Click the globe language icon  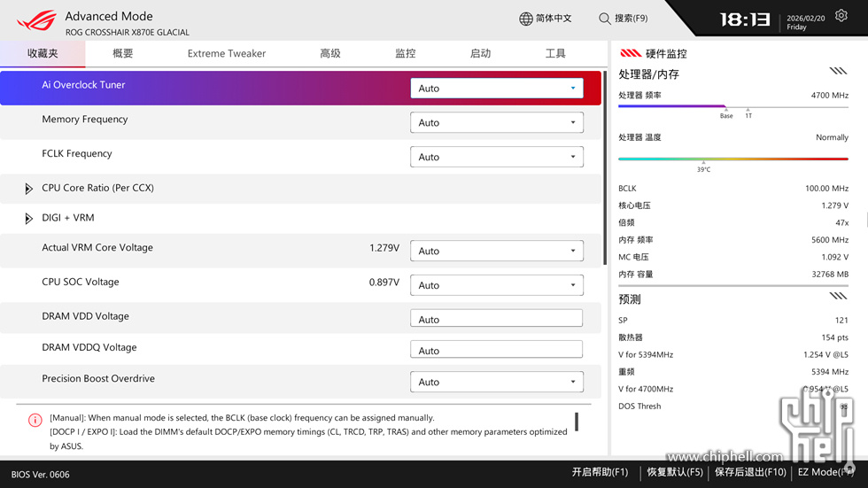tap(526, 19)
